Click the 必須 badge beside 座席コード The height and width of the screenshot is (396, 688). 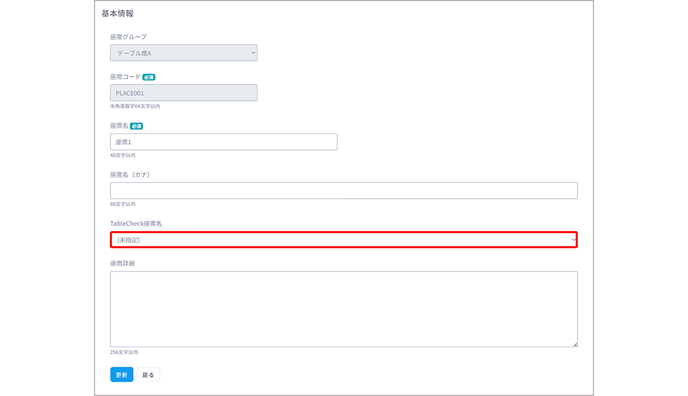pyautogui.click(x=149, y=77)
